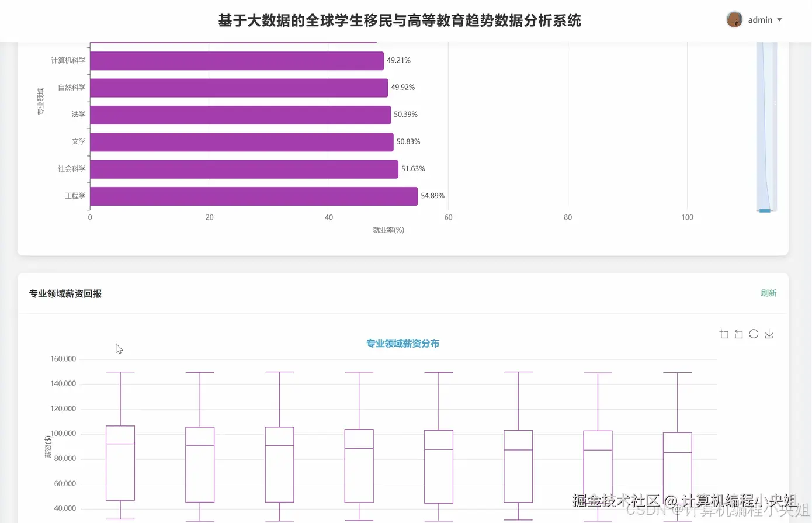The height and width of the screenshot is (523, 812).
Task: Click the data zoom reset back-arrow icon
Action: (x=738, y=333)
